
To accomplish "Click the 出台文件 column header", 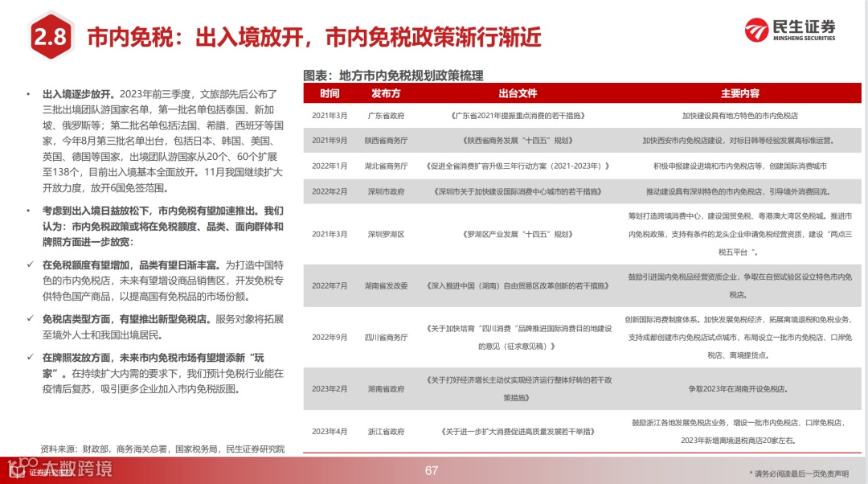I will click(x=518, y=93).
